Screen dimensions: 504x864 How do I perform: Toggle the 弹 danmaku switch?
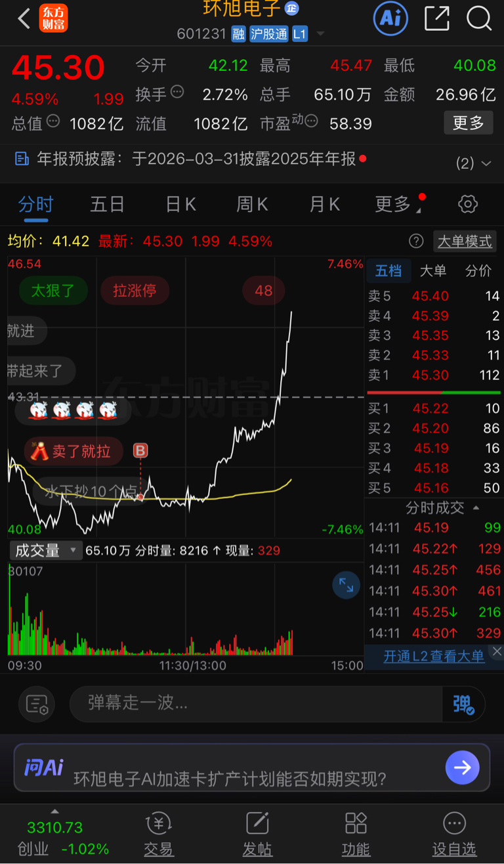(464, 704)
